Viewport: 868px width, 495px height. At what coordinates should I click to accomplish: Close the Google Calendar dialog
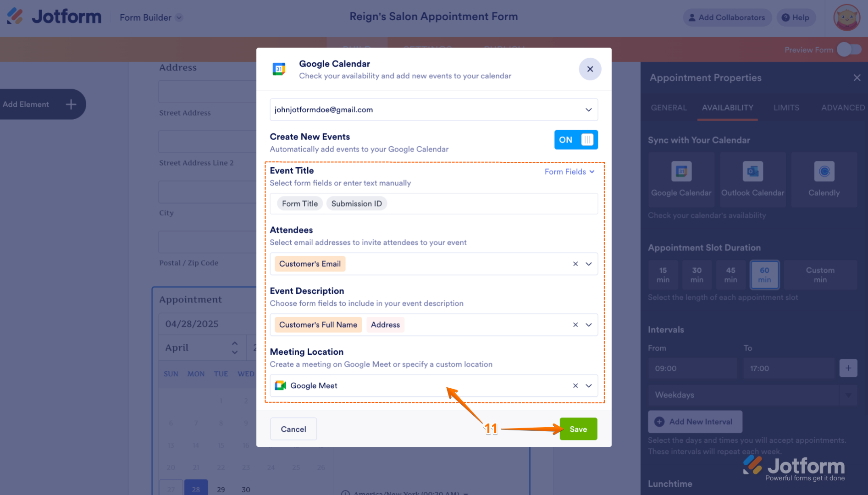590,69
